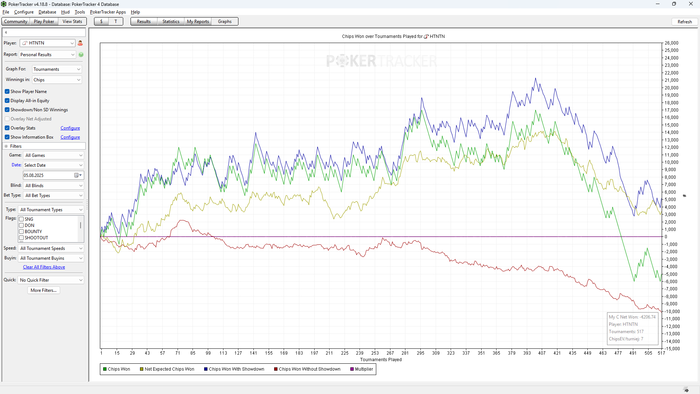
Task: Toggle Overlay Stats checkbox
Action: pos(7,128)
